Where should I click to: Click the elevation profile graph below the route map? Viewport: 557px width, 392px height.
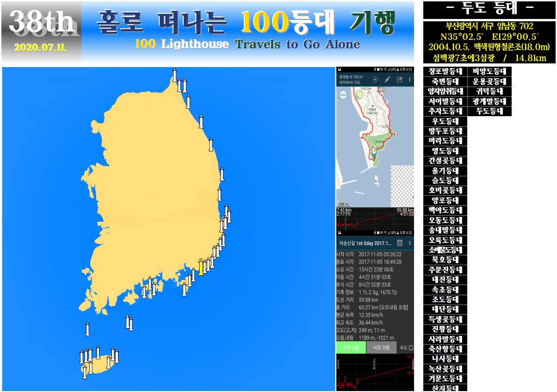click(x=375, y=218)
